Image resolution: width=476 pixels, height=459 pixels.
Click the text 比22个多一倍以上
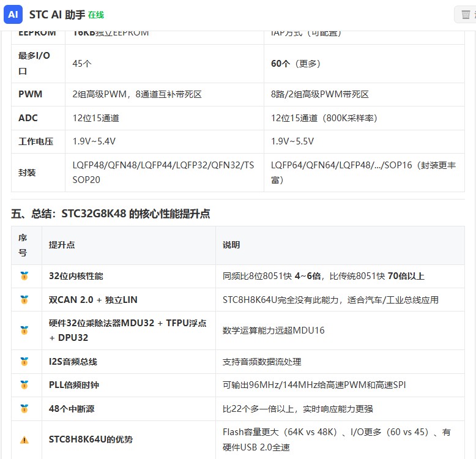[258, 409]
